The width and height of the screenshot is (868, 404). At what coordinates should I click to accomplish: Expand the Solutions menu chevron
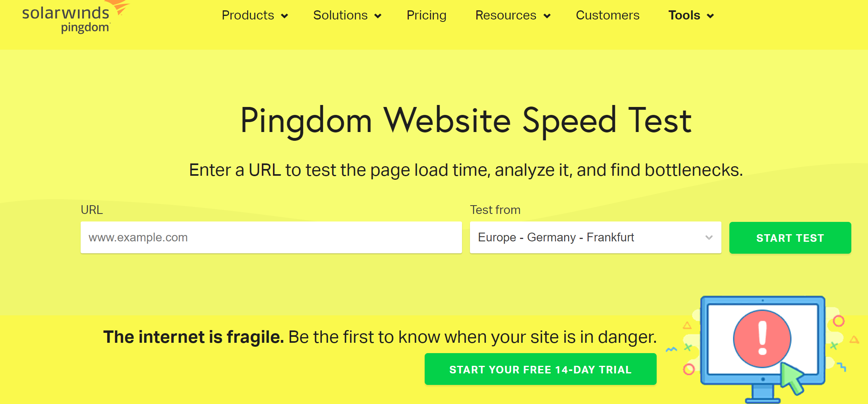(378, 16)
